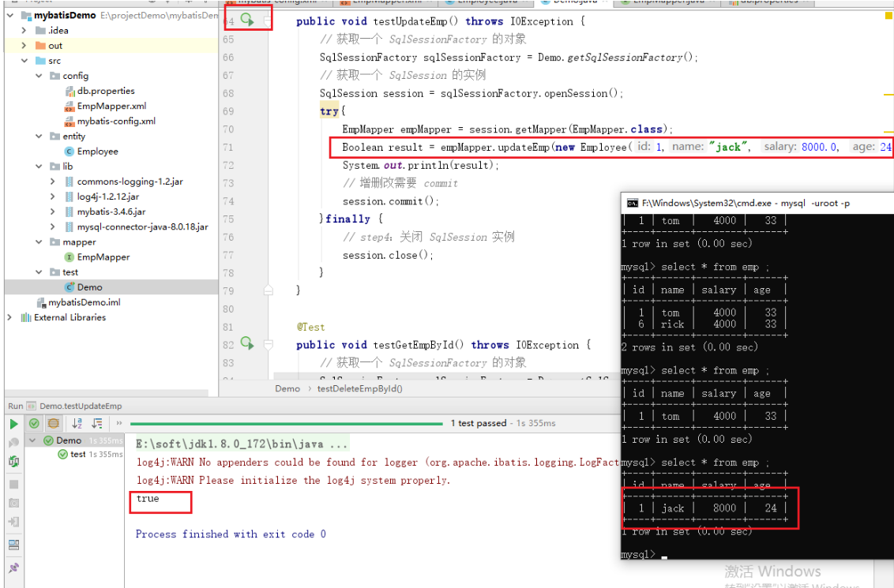The image size is (894, 588).
Task: Toggle the Show Passed tests checkmark icon
Action: (34, 423)
